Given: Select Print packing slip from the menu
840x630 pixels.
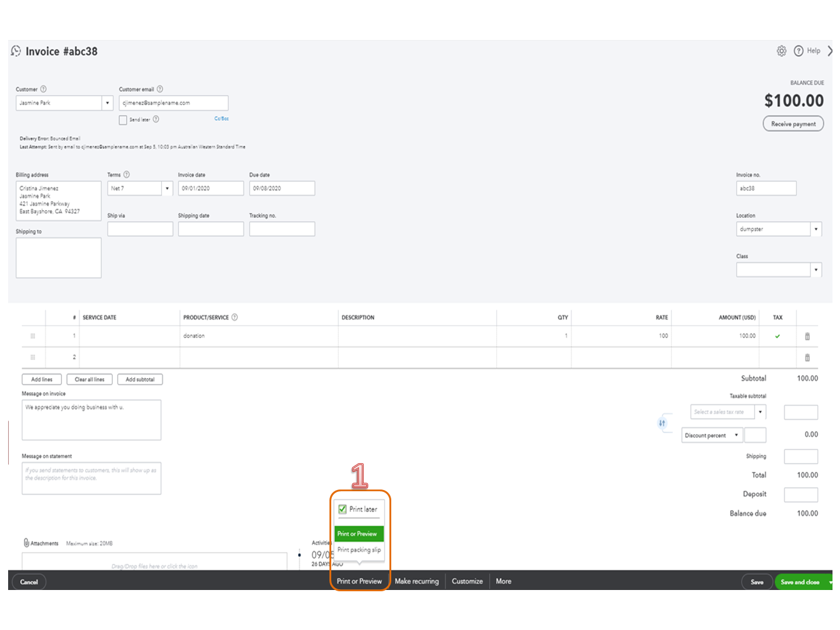Looking at the screenshot, I should pyautogui.click(x=359, y=550).
